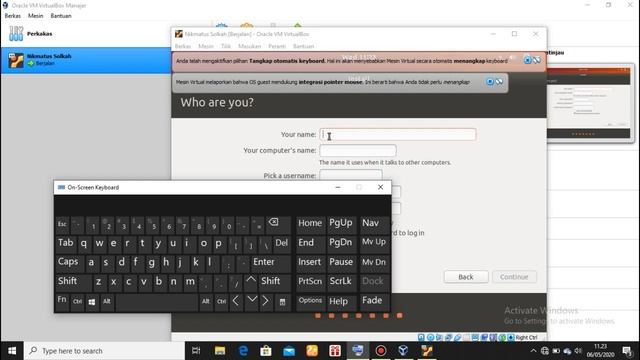Click the down arrow key on On-Screen Keyboard
This screenshot has height=360, width=640.
pos(252,302)
